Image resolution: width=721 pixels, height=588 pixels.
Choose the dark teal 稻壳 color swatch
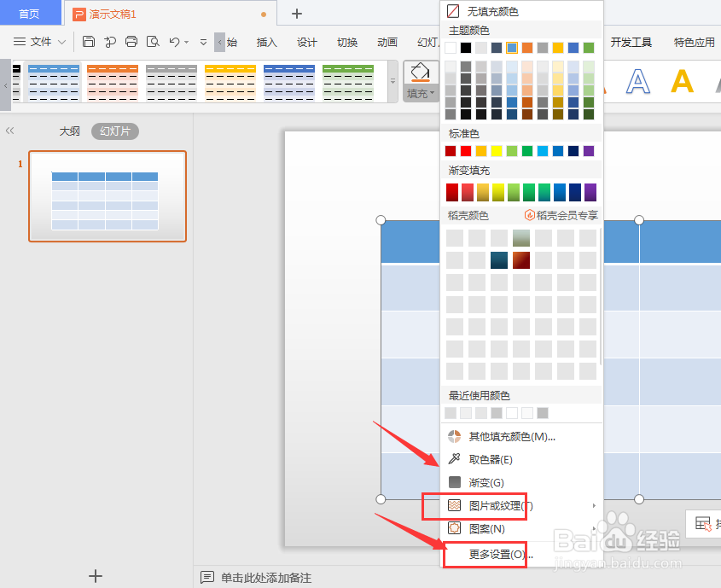click(x=499, y=260)
